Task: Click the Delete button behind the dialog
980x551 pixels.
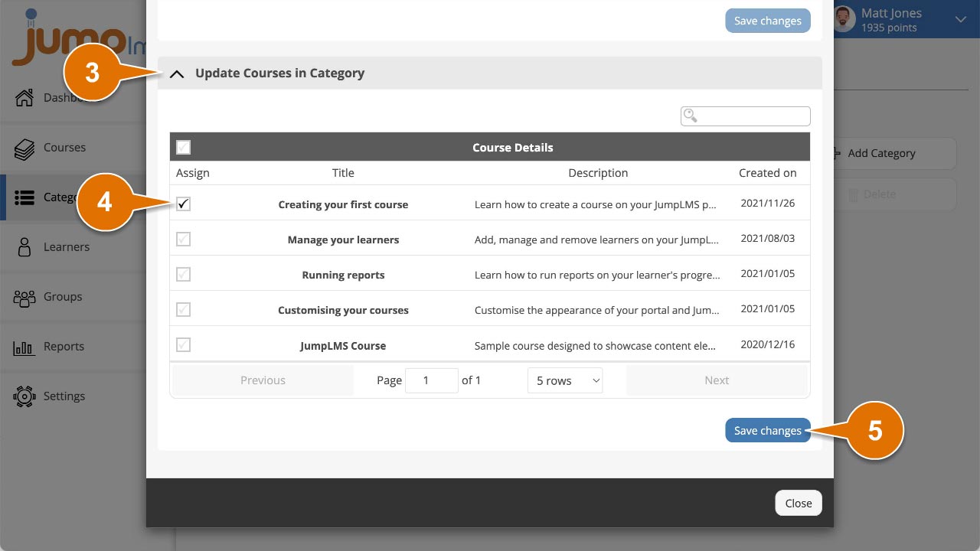Action: tap(894, 194)
